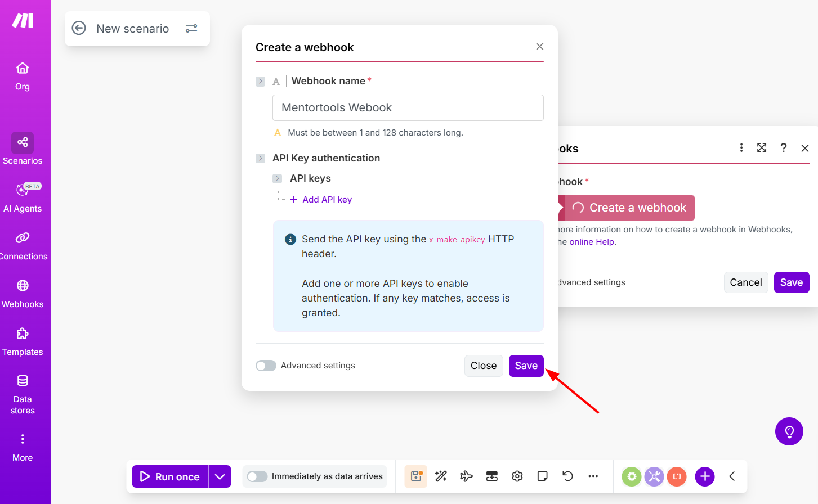Toggle Advanced settings in Create a webhook
Image resolution: width=818 pixels, height=504 pixels.
pyautogui.click(x=266, y=366)
